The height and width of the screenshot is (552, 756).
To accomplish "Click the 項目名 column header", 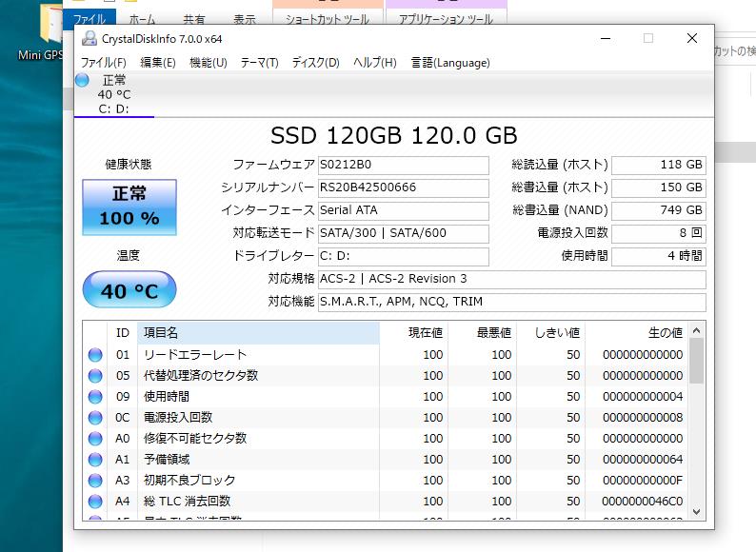I will coord(258,333).
